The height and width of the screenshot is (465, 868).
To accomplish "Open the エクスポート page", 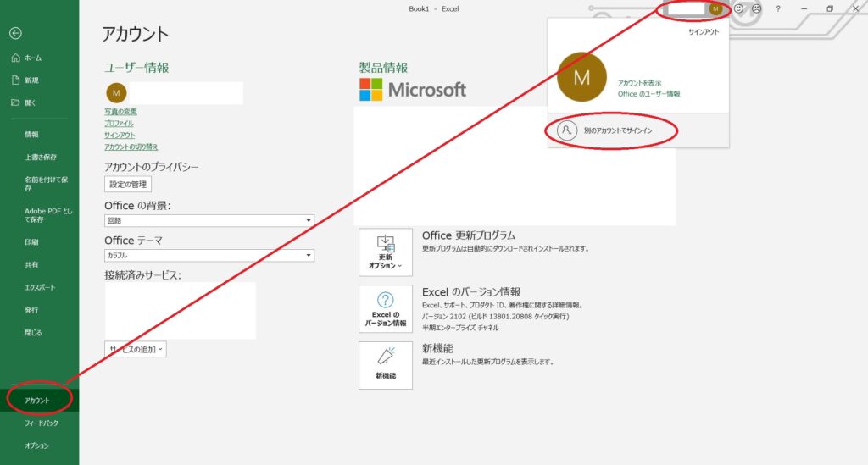I will [40, 287].
